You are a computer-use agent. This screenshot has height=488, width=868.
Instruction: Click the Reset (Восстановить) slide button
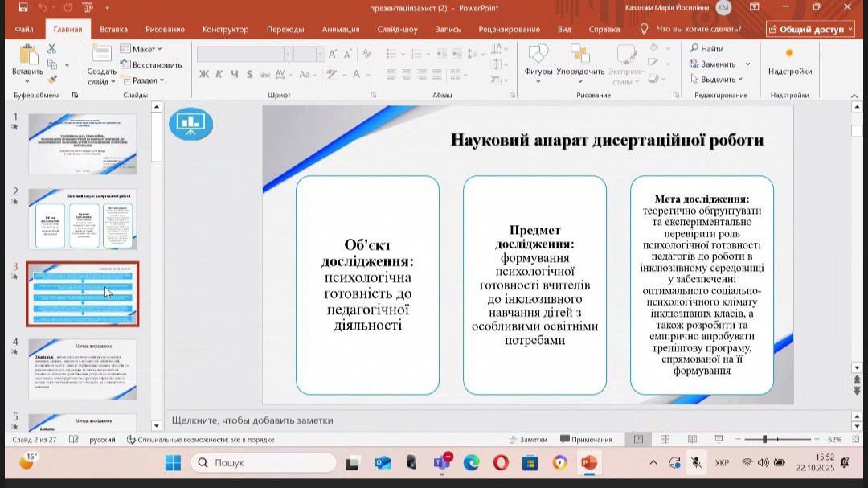151,64
